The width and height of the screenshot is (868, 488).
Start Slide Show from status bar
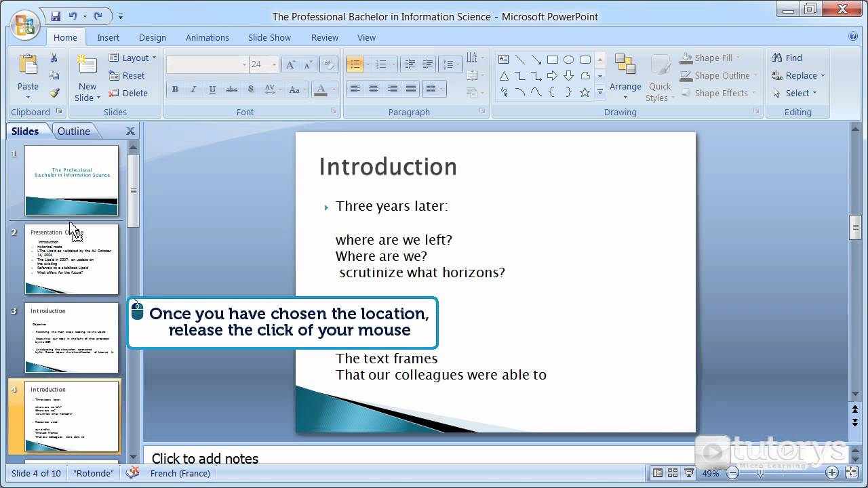pos(689,473)
